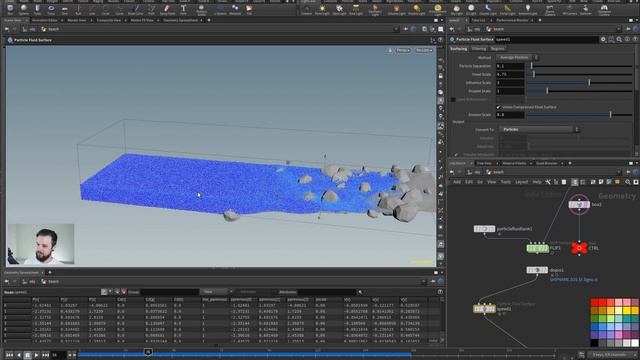640x360 pixels.
Task: Click the back arrow in network editor path bar
Action: [452, 172]
